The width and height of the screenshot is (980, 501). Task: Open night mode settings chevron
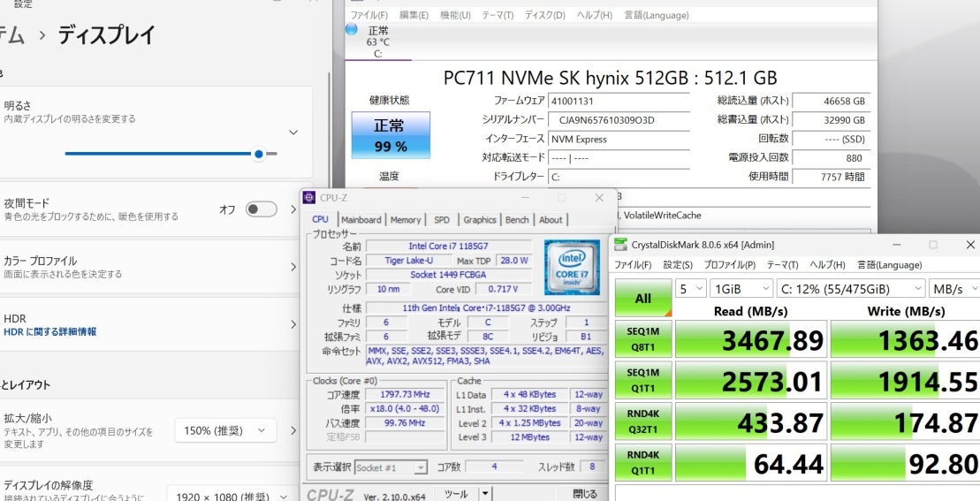[x=293, y=209]
